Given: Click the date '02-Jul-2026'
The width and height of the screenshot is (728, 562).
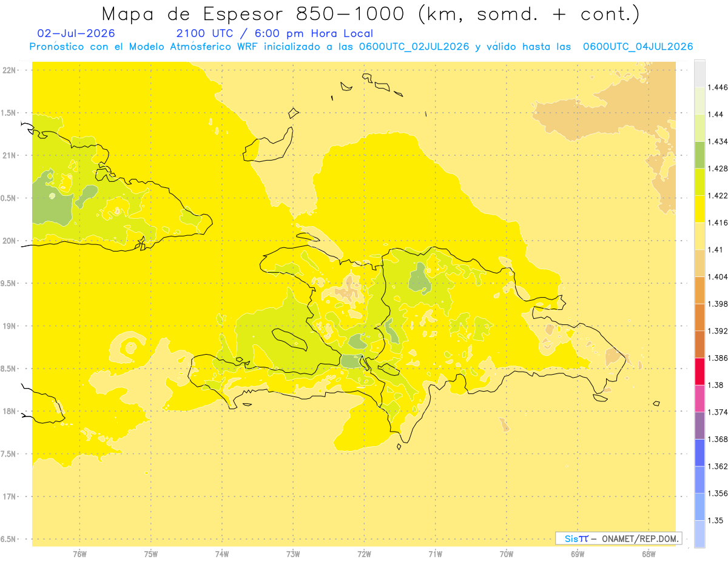Looking at the screenshot, I should pos(75,33).
